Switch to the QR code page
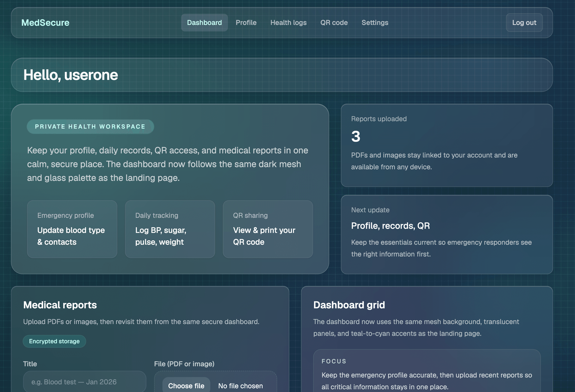 334,23
